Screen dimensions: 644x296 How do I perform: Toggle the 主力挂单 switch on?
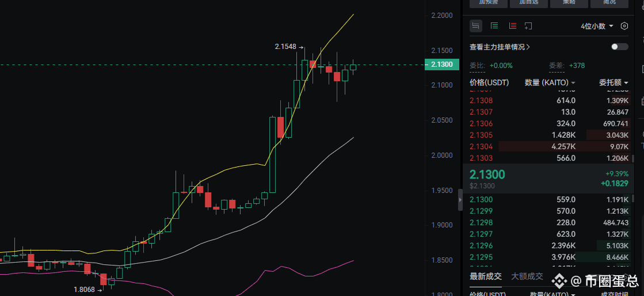(620, 47)
